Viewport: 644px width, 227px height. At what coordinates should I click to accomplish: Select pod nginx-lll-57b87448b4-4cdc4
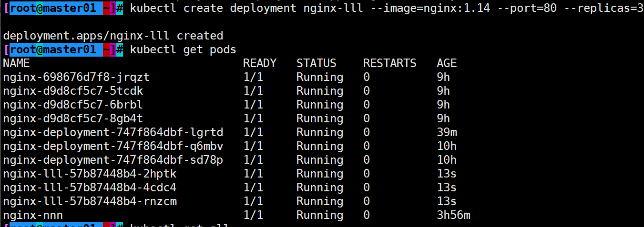90,188
